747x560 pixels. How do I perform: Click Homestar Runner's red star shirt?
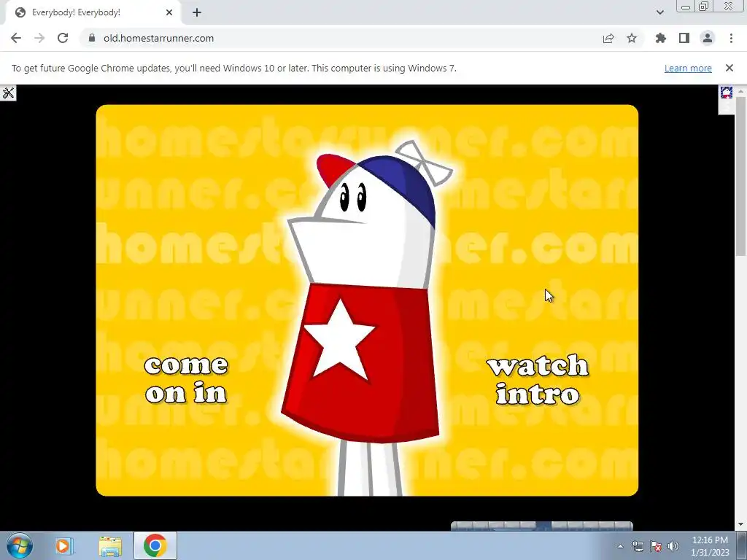tap(362, 362)
